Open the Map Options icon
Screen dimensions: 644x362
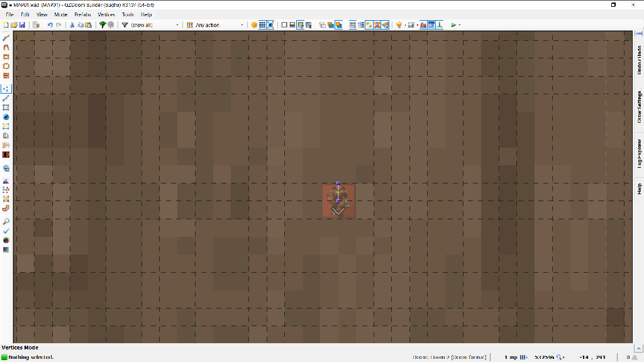pos(36,25)
